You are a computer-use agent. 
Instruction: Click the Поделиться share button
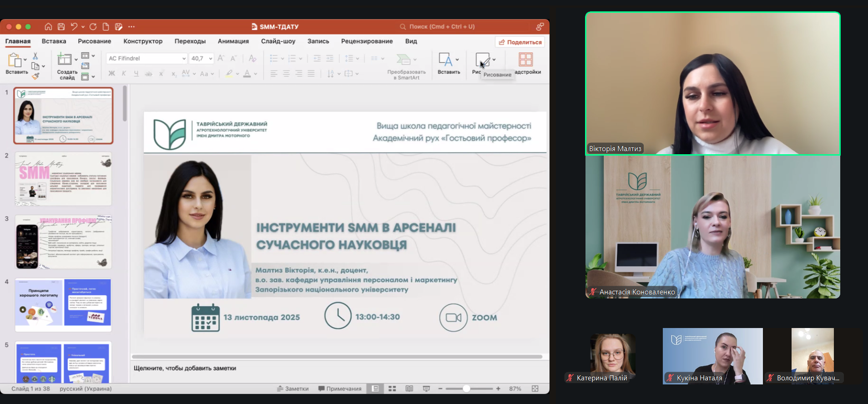pos(520,42)
